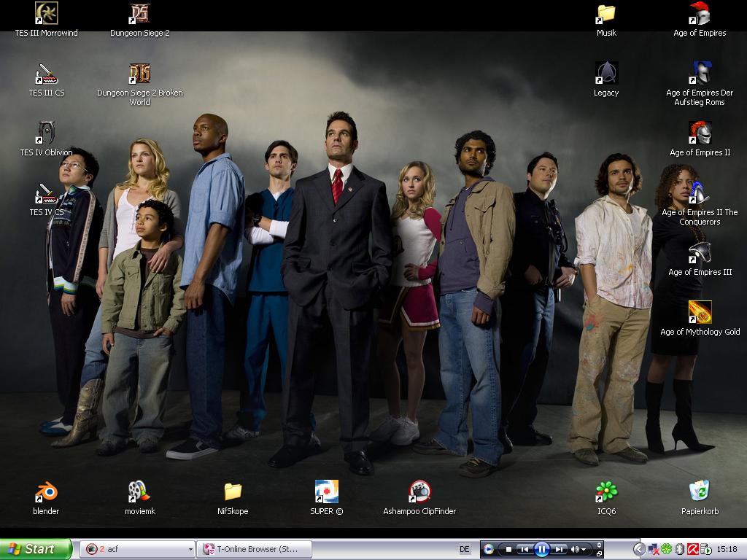This screenshot has height=560, width=747.
Task: Open the Legacy Star Trek shortcut
Action: (x=606, y=74)
